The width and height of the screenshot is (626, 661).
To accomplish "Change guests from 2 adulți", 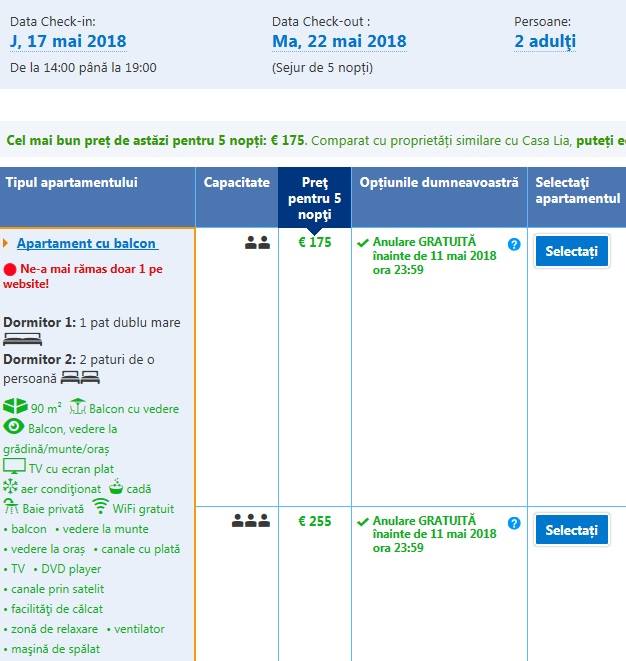I will (545, 42).
